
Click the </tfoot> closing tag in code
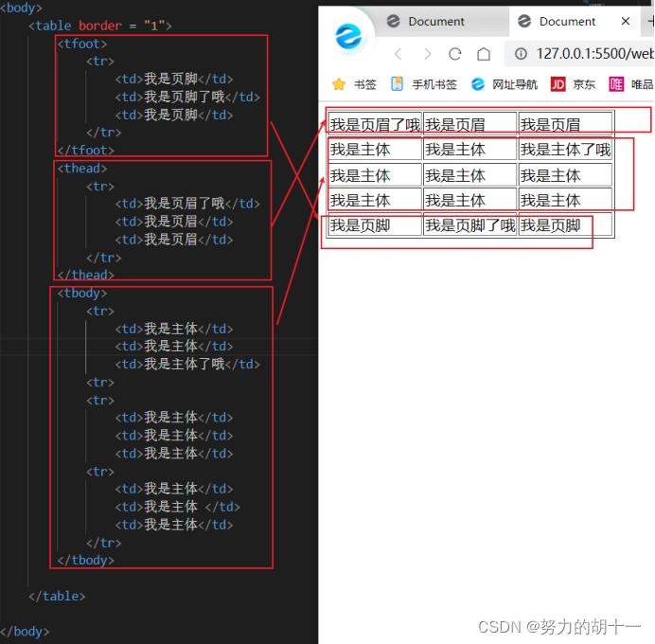85,150
